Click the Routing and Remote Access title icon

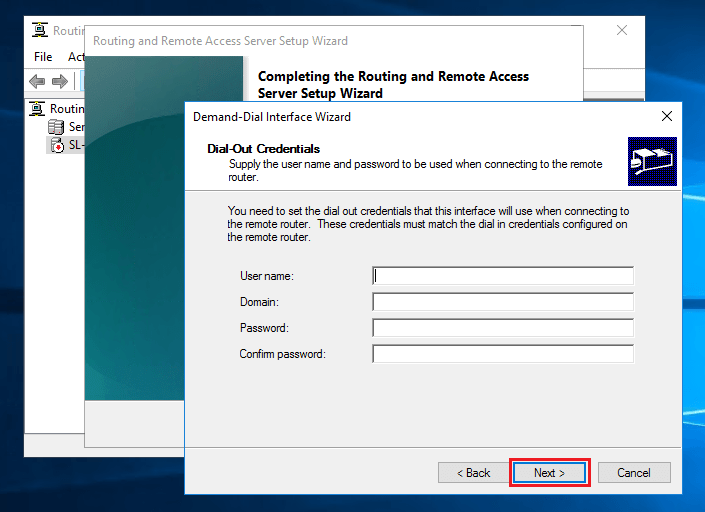coord(40,30)
